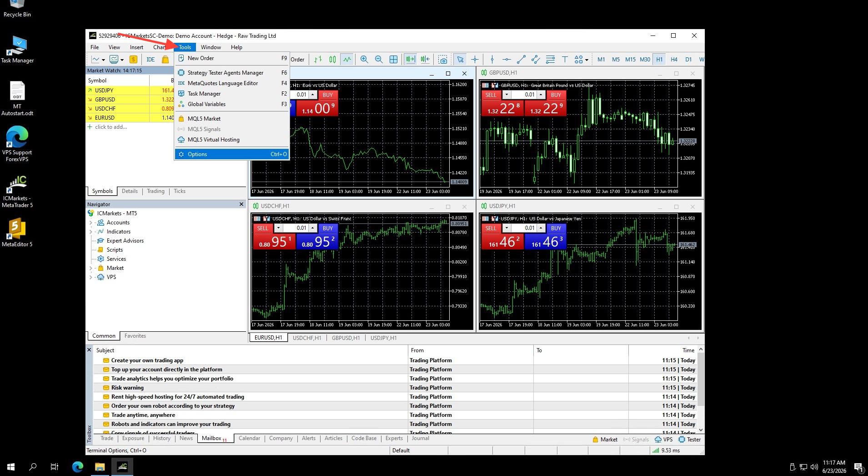Open the Calendar tab in Toolbox
868x476 pixels.
[249, 438]
